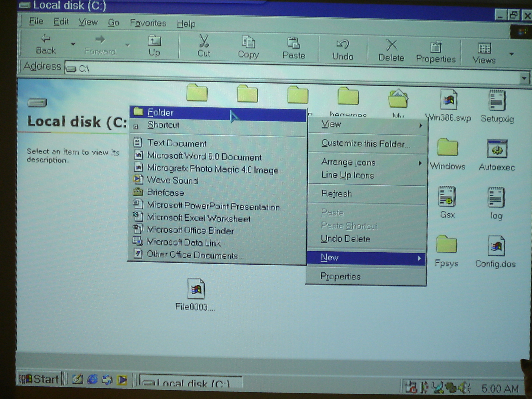Select the Autoexec batch file icon
Viewport: 532px width, 399px height.
pyautogui.click(x=497, y=149)
